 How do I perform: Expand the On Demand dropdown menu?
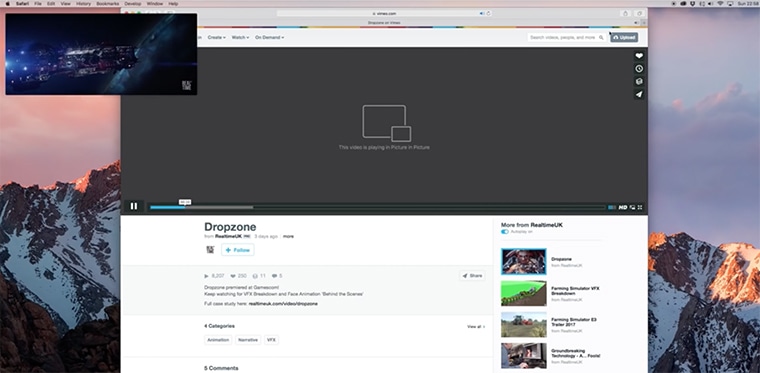[269, 37]
